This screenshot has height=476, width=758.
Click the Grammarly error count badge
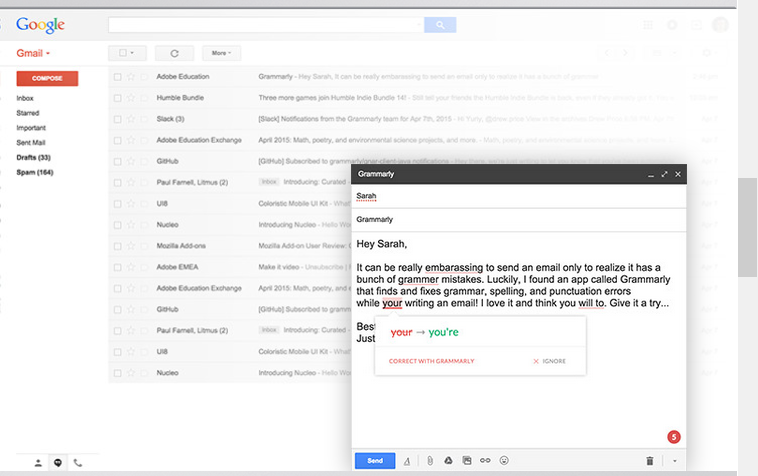[673, 437]
